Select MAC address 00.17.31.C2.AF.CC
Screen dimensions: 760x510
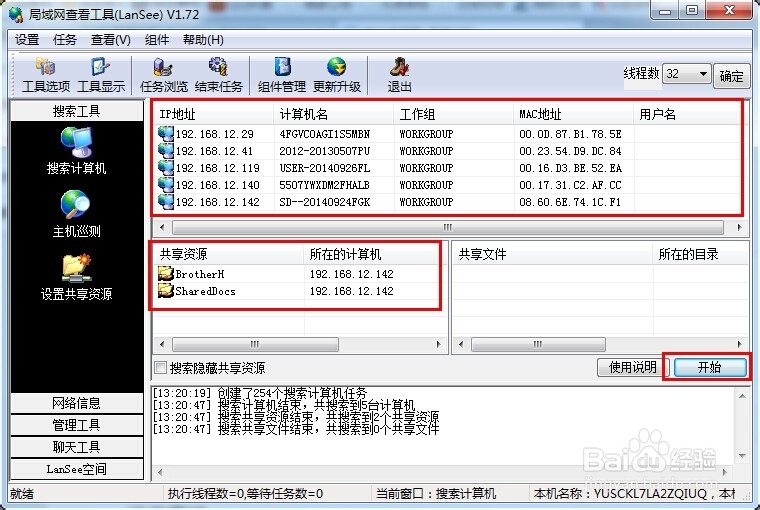pos(570,185)
